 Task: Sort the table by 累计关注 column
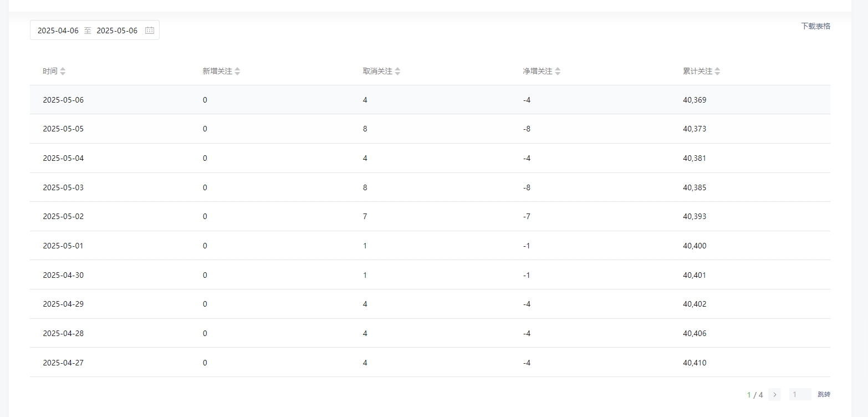click(717, 72)
